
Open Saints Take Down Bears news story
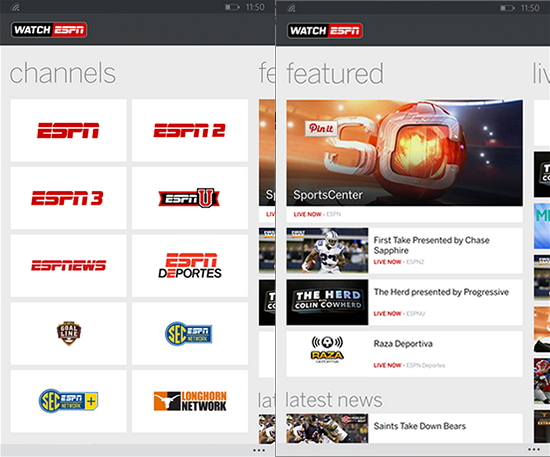(x=404, y=428)
